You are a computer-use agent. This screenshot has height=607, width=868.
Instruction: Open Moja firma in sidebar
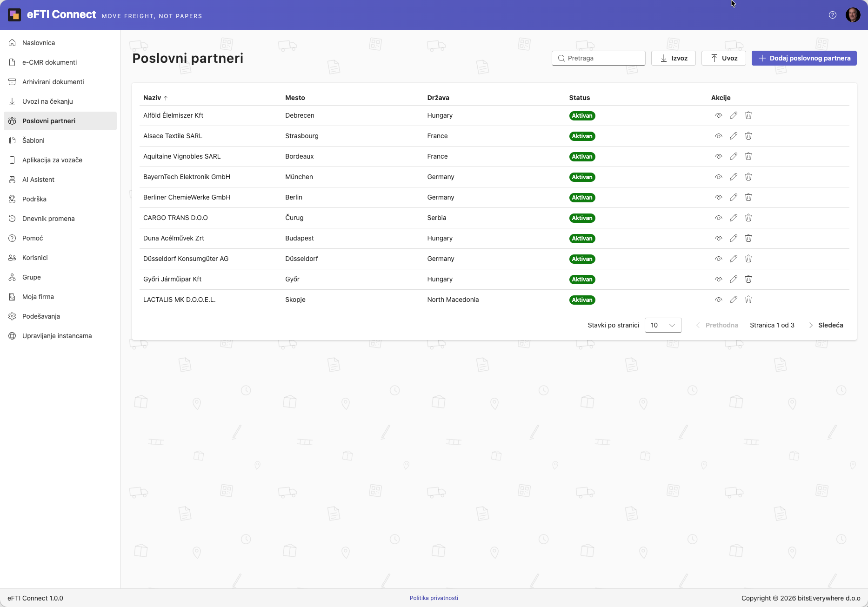pyautogui.click(x=60, y=297)
